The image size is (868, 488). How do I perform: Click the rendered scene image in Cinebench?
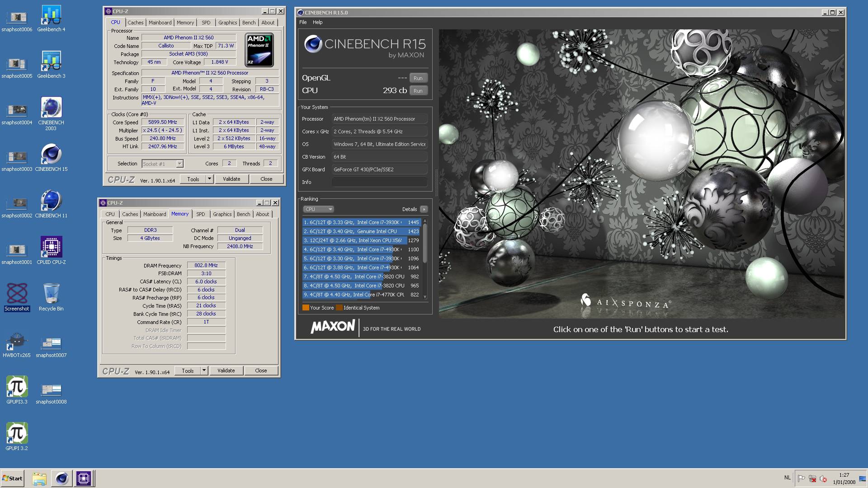tap(641, 174)
